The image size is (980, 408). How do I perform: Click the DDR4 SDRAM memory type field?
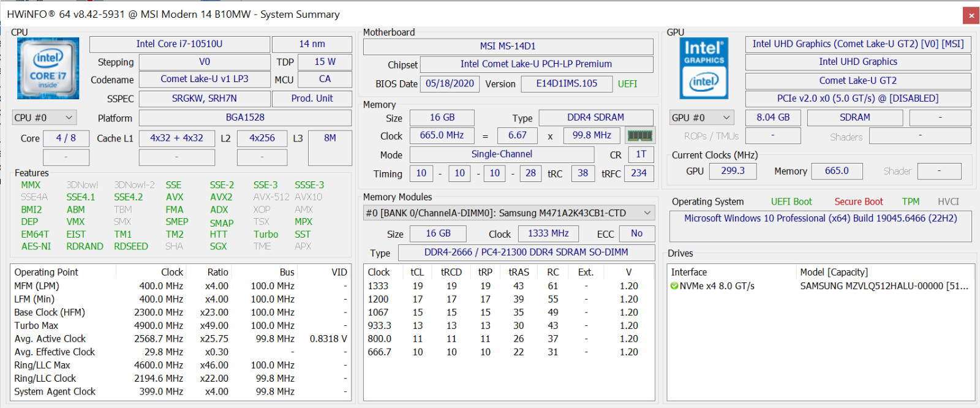point(595,118)
